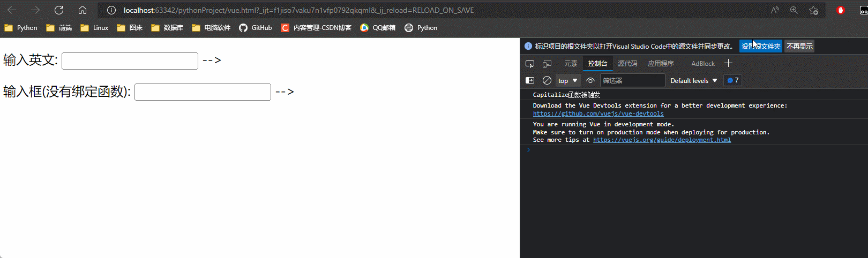Focus the 输入框(没有绑定函数) text field
The image size is (868, 258).
click(x=203, y=92)
